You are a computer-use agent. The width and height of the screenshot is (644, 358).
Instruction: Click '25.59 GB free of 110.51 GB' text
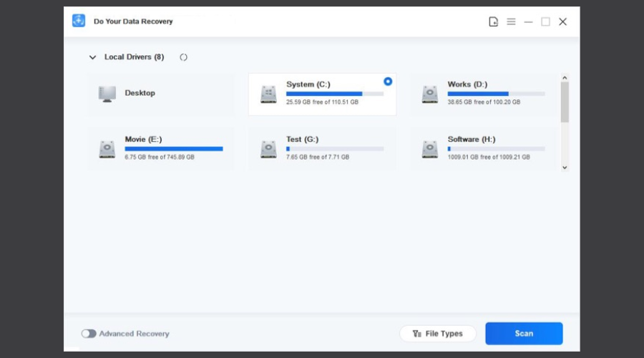click(322, 102)
